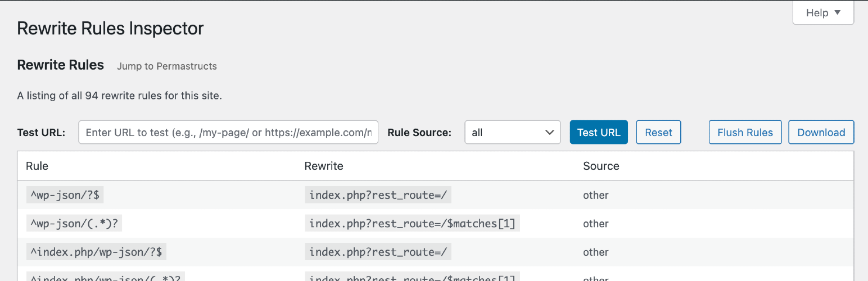Viewport: 868px width, 281px height.
Task: Click the Help tab's arrow icon
Action: pyautogui.click(x=837, y=12)
